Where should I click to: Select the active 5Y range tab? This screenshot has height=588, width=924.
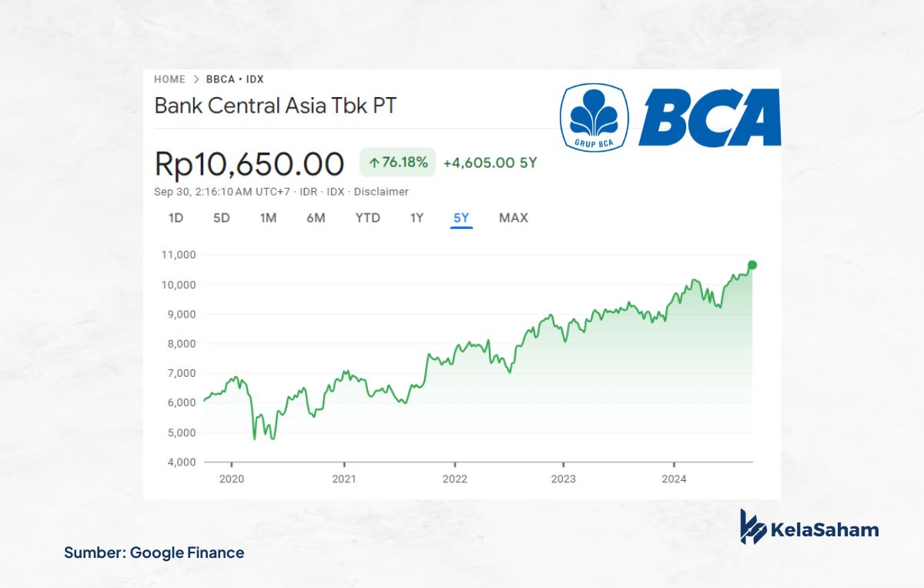[461, 218]
